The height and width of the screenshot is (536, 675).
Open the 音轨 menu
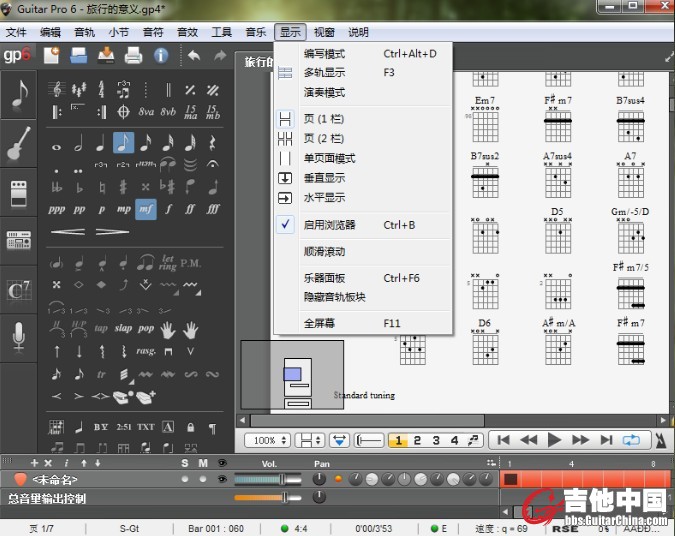point(85,32)
